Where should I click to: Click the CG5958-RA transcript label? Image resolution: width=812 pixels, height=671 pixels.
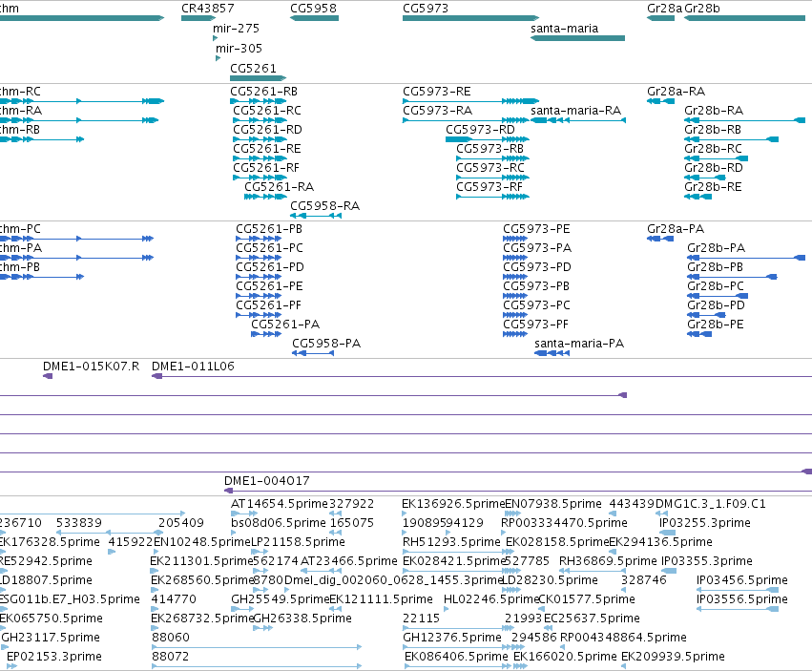[x=324, y=206]
